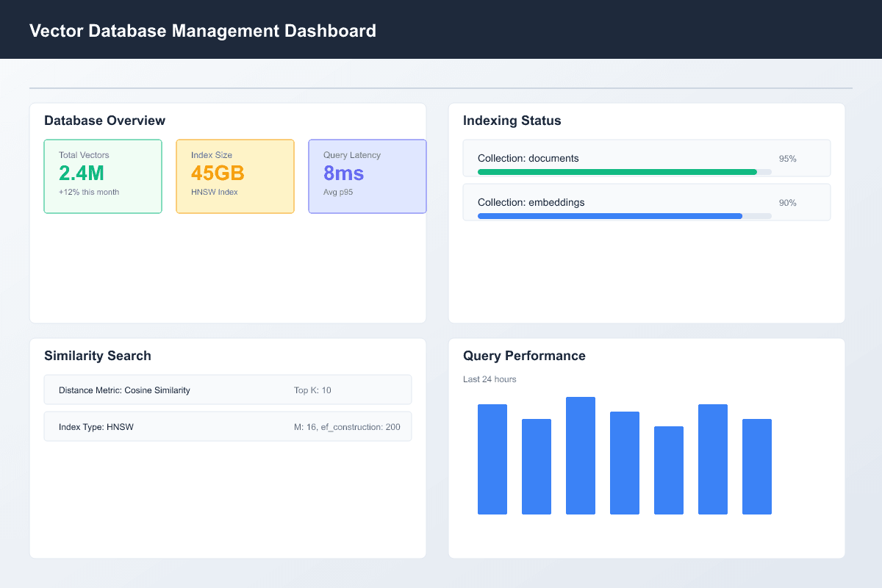Viewport: 882px width, 588px height.
Task: Open the Query Latency 8ms card
Action: pyautogui.click(x=367, y=176)
